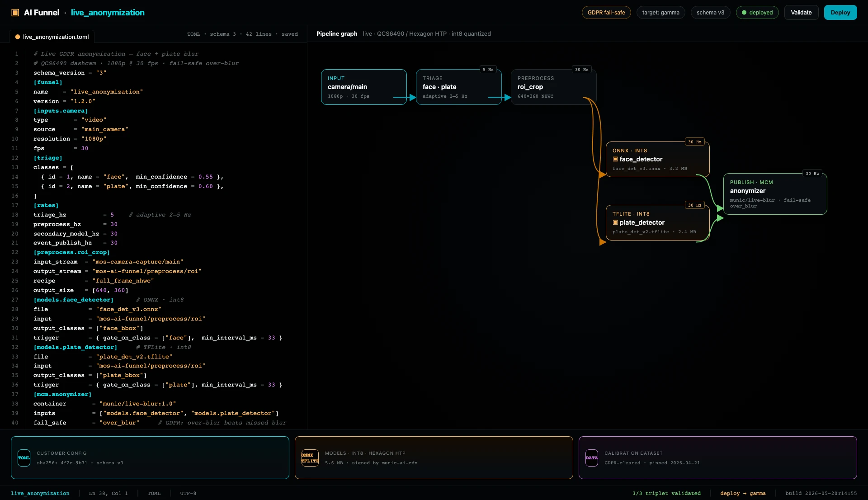Screen dimensions: 868x500
Task: Click the Deploy button
Action: click(x=840, y=13)
